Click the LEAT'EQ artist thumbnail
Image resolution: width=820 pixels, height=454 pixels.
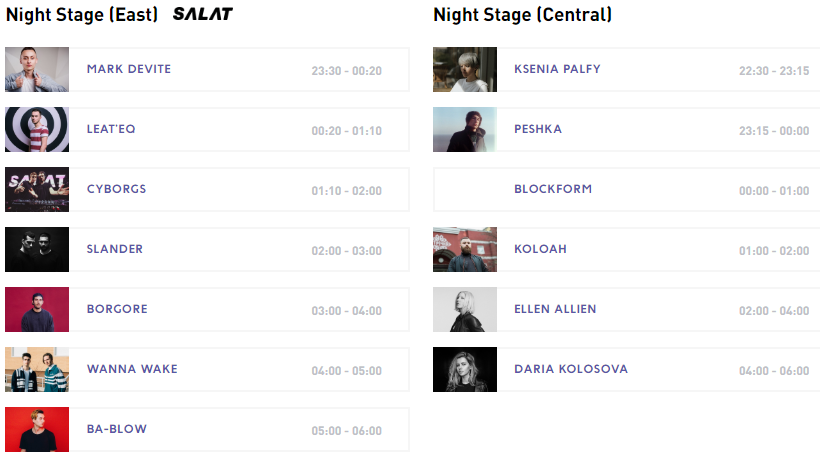37,130
